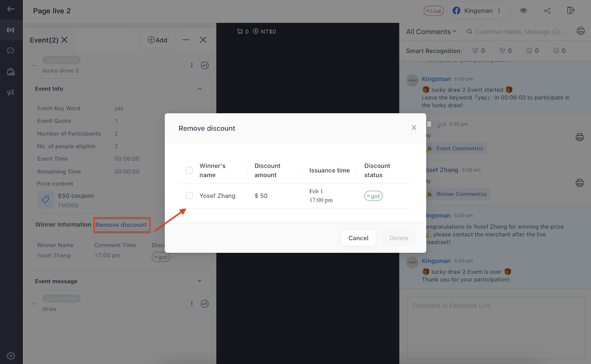This screenshot has height=364, width=591.
Task: Click the Discount amount column header
Action: click(267, 170)
